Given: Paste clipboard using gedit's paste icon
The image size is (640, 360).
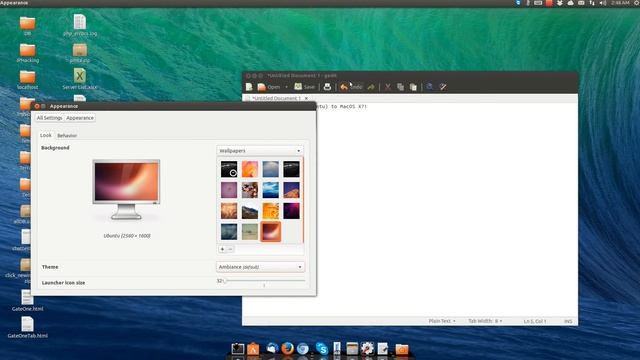Looking at the screenshot, I should [x=413, y=87].
